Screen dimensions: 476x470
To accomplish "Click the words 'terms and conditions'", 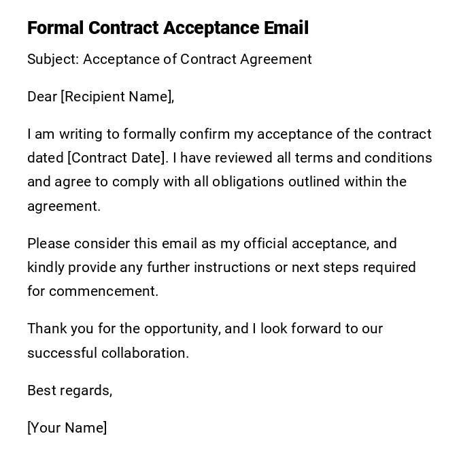I will point(364,158).
